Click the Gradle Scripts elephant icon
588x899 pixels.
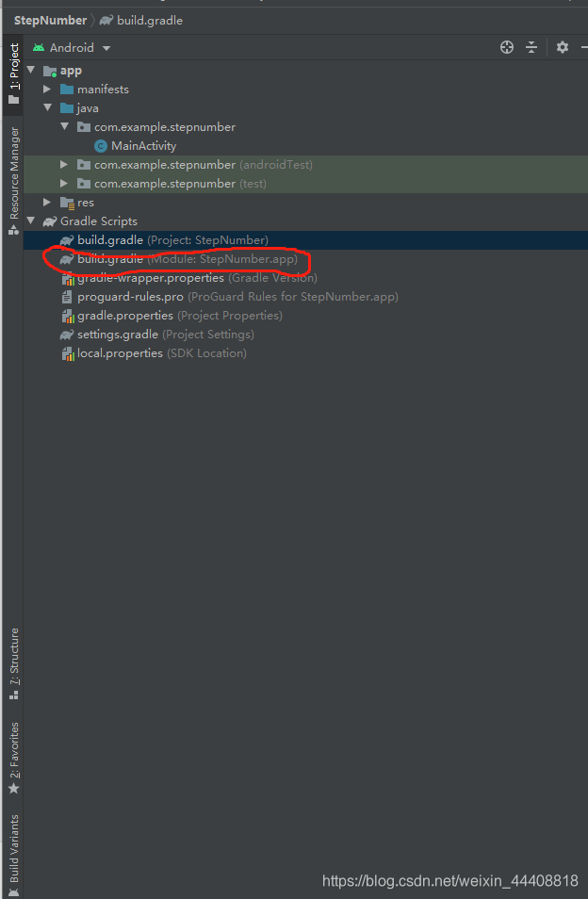(x=50, y=221)
